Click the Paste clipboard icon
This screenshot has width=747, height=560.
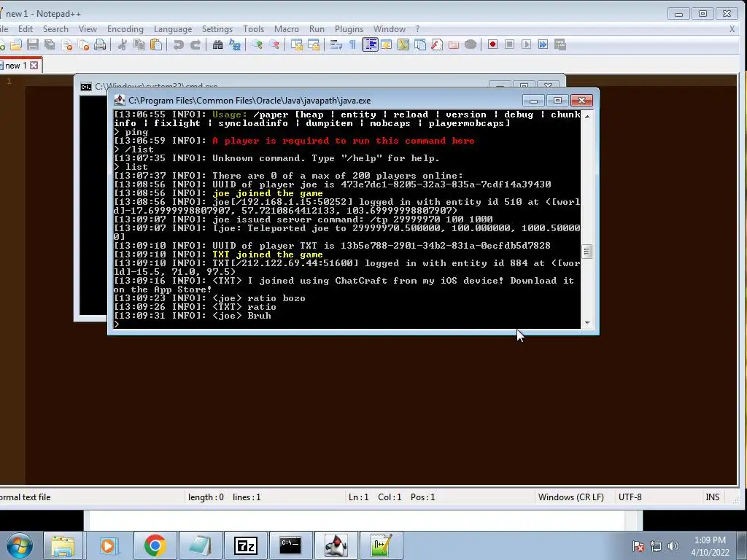point(156,44)
